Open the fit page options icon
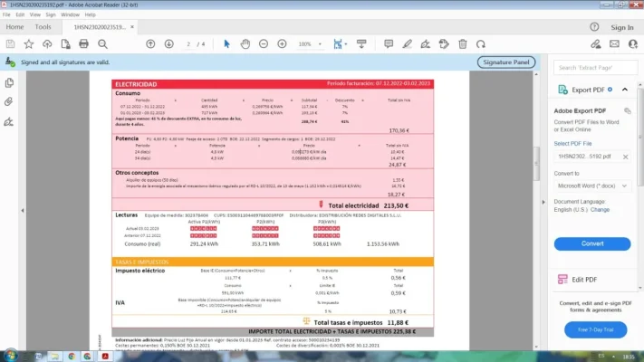This screenshot has width=644, height=362. point(340,44)
